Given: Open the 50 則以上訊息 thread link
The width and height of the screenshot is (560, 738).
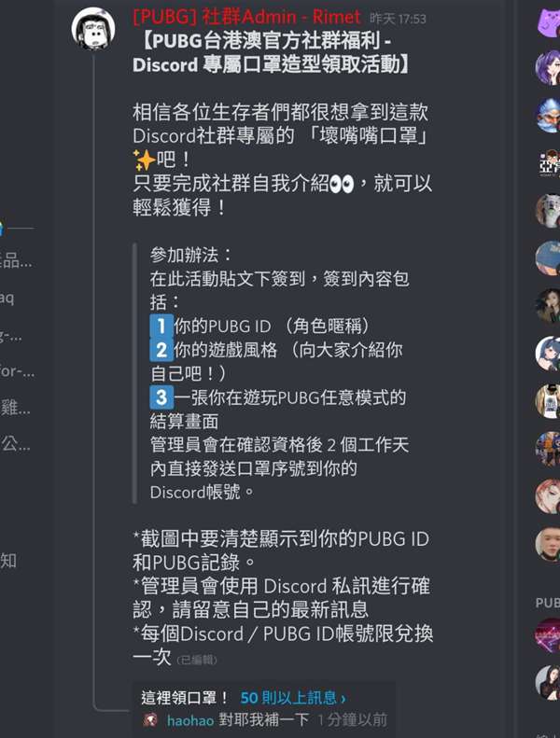Looking at the screenshot, I should (x=293, y=698).
